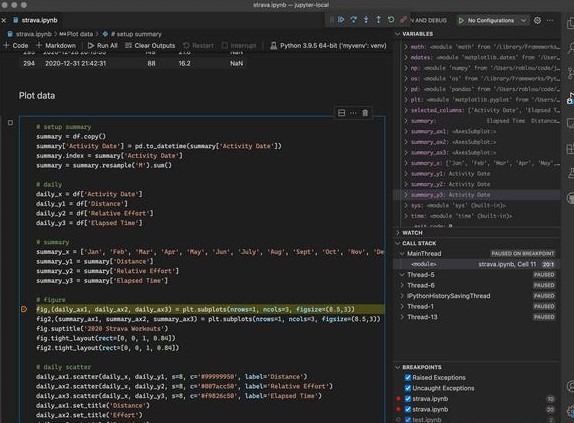Expand the selected_columns variable

pos(406,110)
